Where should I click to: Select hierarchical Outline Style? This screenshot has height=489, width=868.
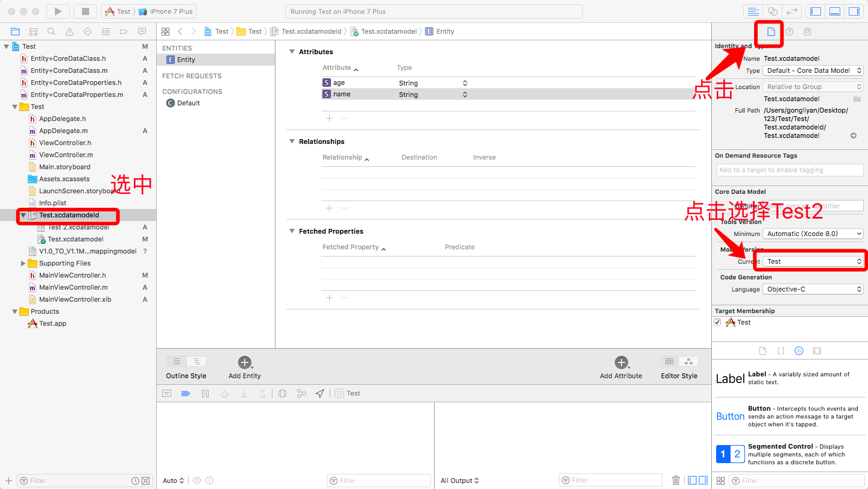click(x=197, y=361)
